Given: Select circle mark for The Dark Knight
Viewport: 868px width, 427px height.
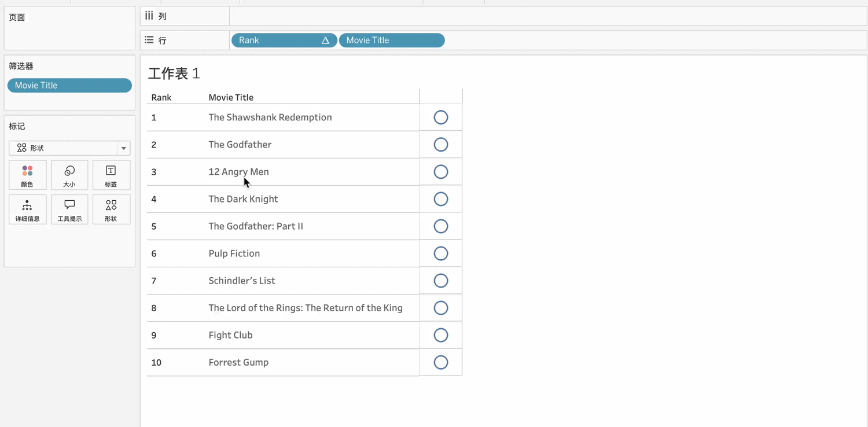Looking at the screenshot, I should (x=441, y=199).
